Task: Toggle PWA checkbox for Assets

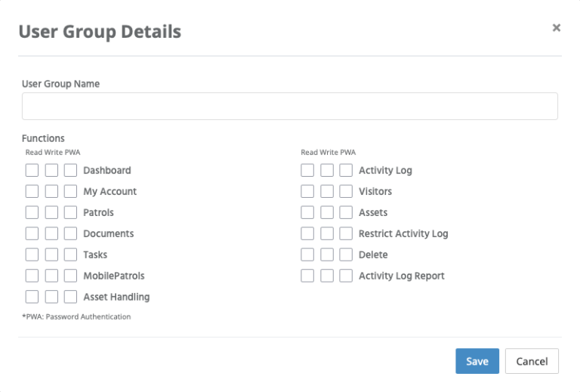Action: pos(346,213)
